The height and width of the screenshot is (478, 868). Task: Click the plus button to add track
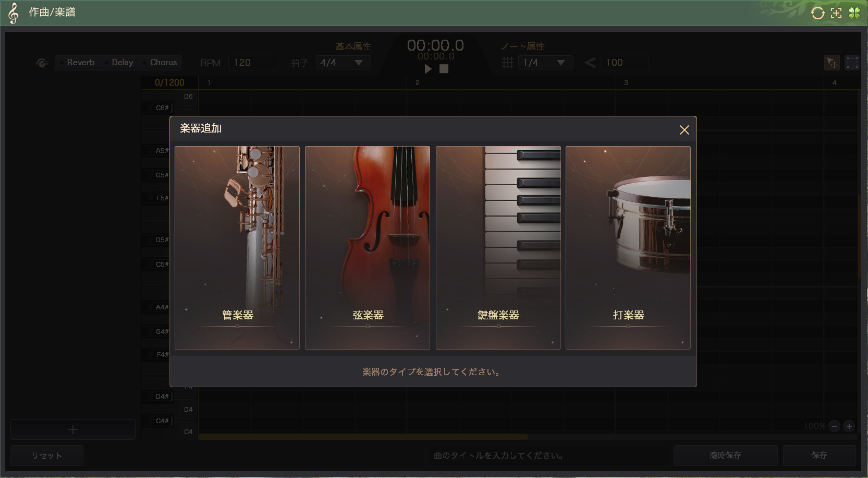click(73, 429)
